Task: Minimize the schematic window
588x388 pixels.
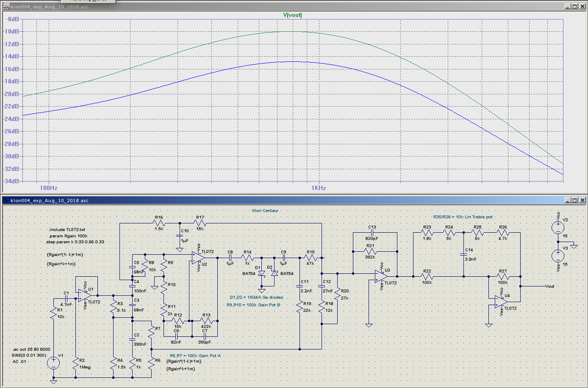Action: click(x=568, y=200)
